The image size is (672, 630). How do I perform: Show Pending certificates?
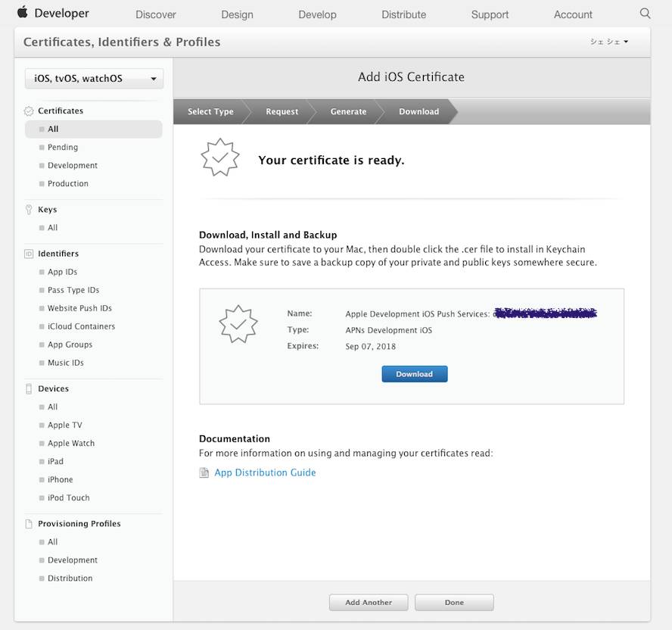coord(63,147)
